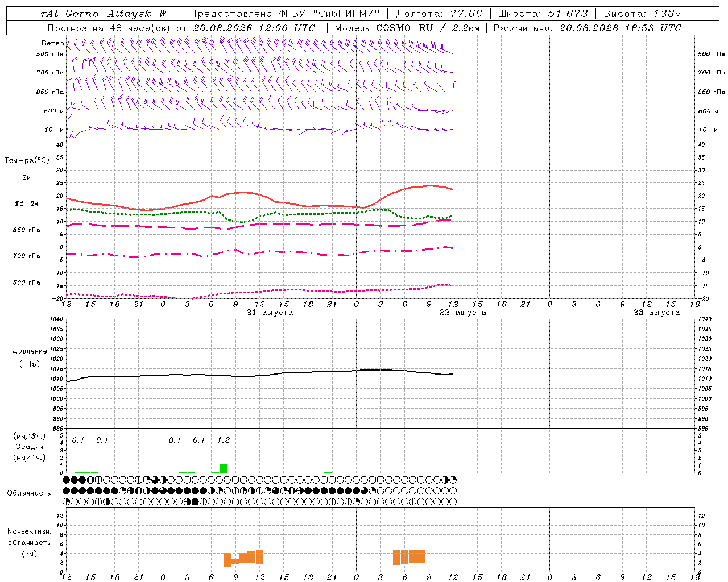Click the 1.2 precipitation amount value

224,440
